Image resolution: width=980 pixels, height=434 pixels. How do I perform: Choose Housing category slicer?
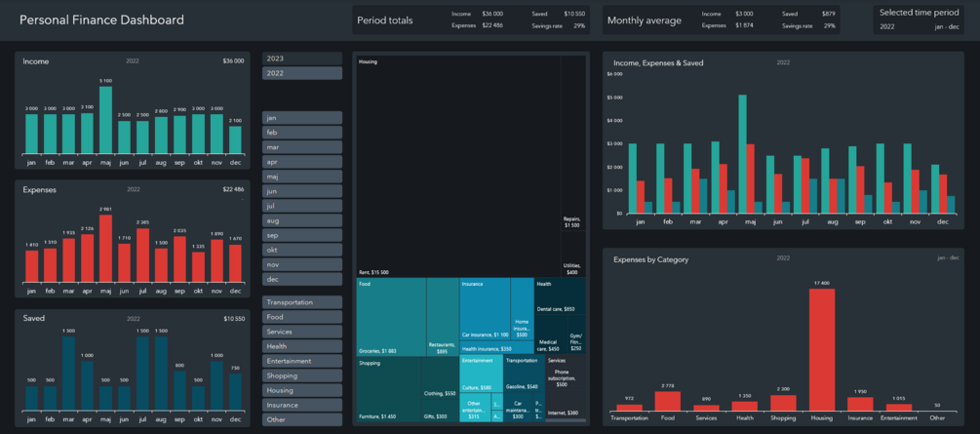[x=302, y=390]
